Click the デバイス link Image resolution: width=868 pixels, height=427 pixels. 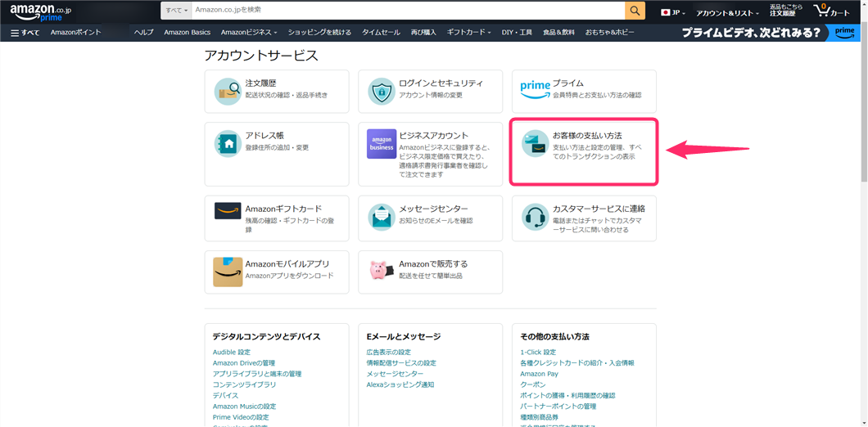coord(225,395)
